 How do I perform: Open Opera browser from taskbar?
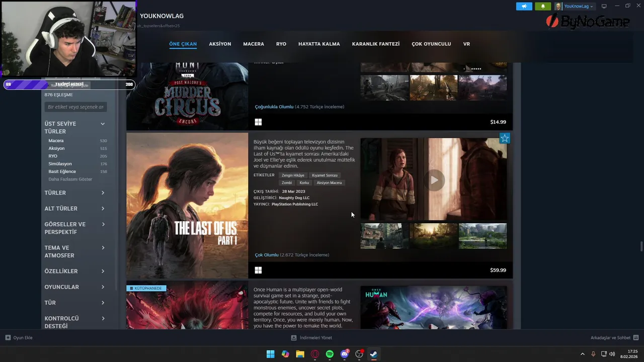tap(315, 354)
